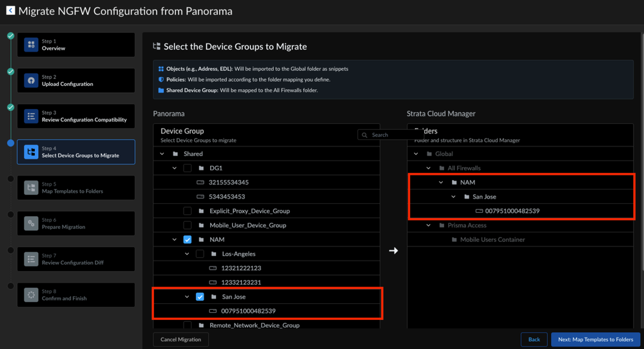The height and width of the screenshot is (349, 644).
Task: Click the Step 2 Upload Configuration icon
Action: 31,81
